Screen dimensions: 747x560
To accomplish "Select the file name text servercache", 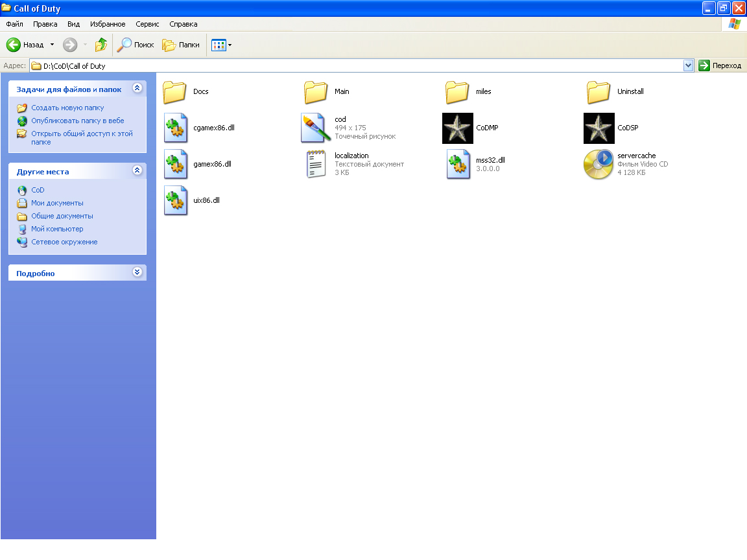I will click(637, 156).
